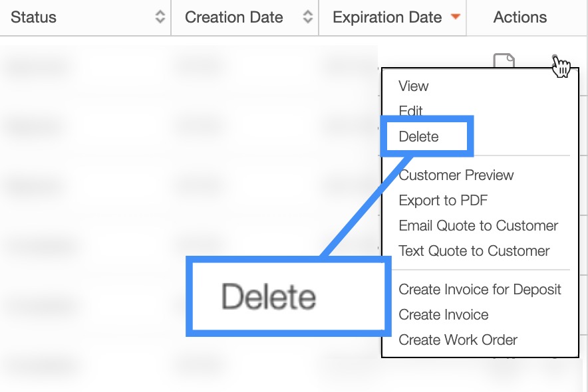
Task: Select the Status column header label
Action: pyautogui.click(x=33, y=18)
